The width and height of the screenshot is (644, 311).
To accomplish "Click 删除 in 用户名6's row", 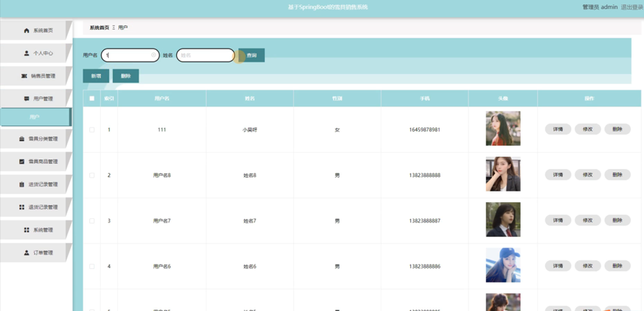I will click(617, 266).
